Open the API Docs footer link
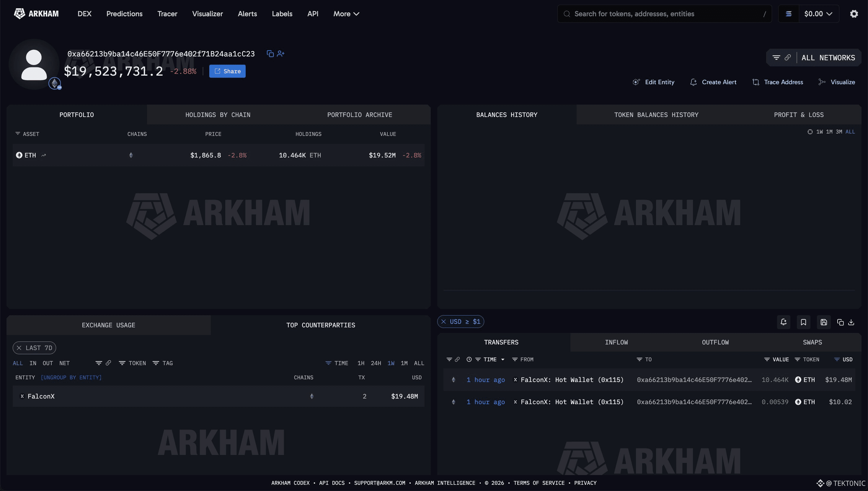Viewport: 868px width, 491px height. (x=332, y=483)
